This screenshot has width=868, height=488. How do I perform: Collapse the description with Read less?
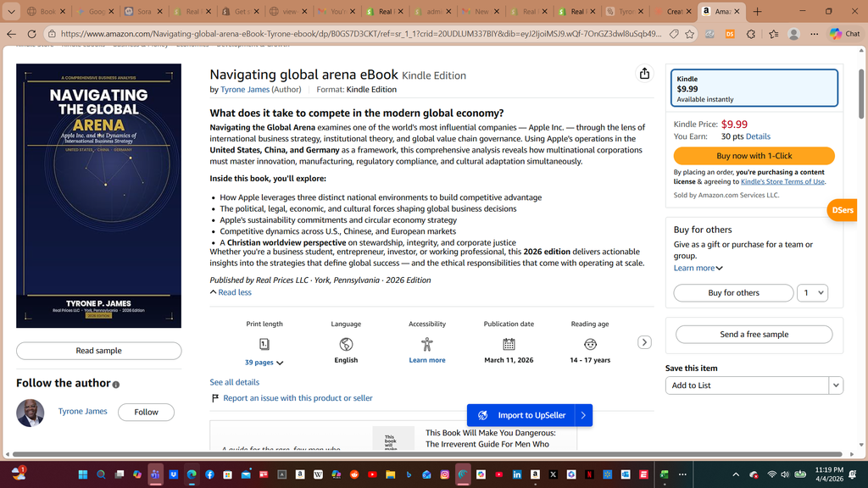[x=231, y=292]
